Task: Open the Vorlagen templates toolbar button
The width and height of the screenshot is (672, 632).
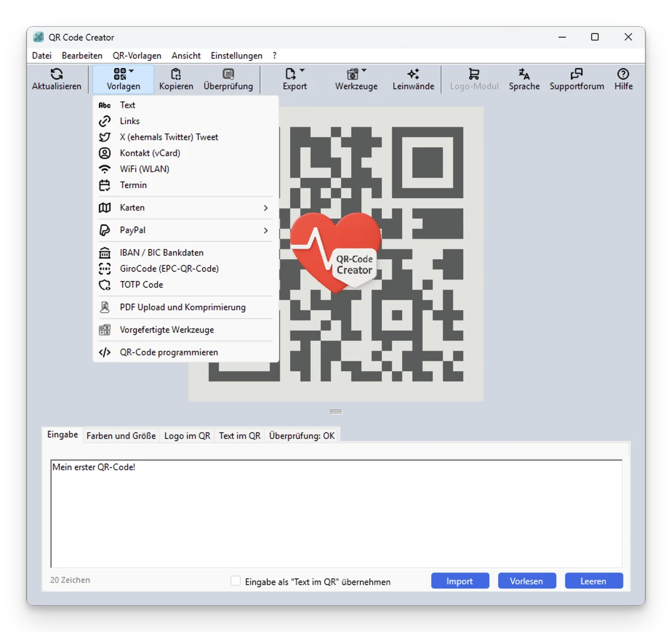Action: point(123,79)
